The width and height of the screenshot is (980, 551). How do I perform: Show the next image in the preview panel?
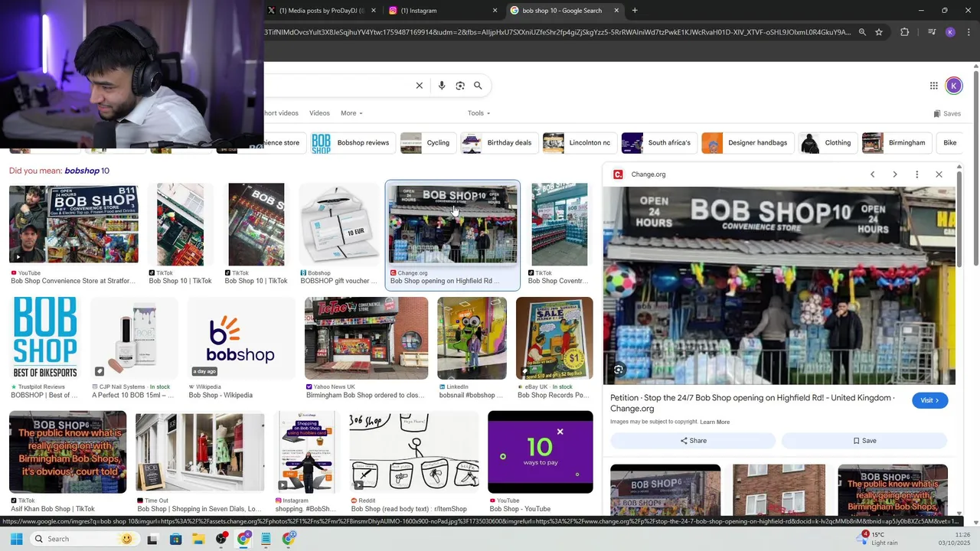894,174
